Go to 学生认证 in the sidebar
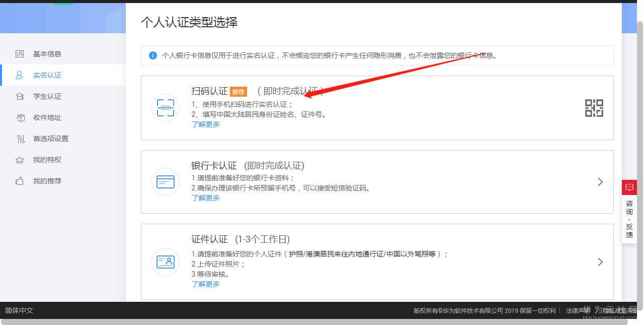The image size is (644, 325). pyautogui.click(x=47, y=96)
